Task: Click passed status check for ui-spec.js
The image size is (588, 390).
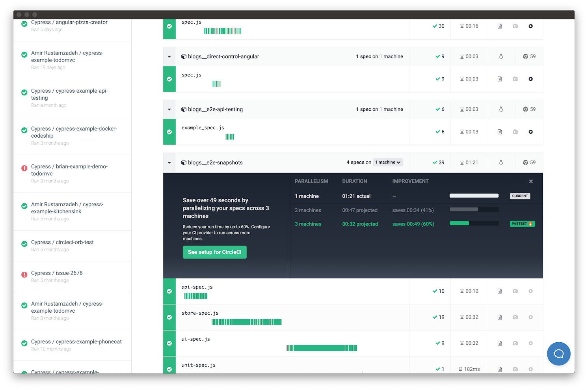Action: (x=169, y=343)
